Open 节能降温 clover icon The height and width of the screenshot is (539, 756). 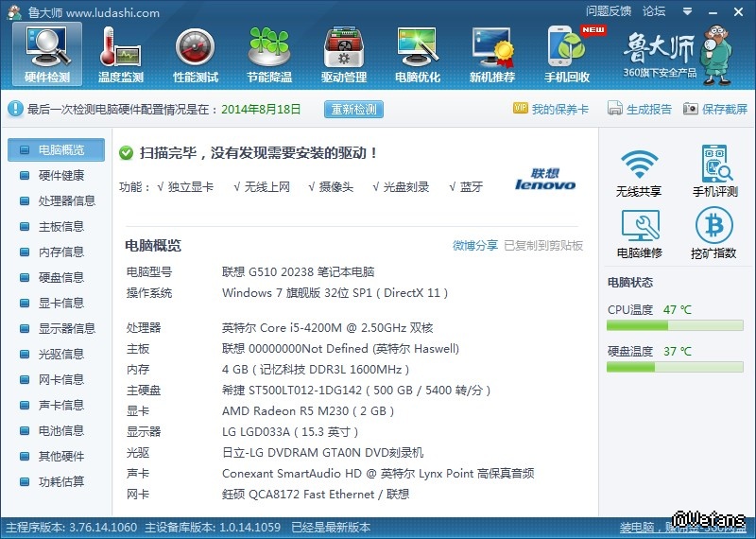tap(269, 54)
